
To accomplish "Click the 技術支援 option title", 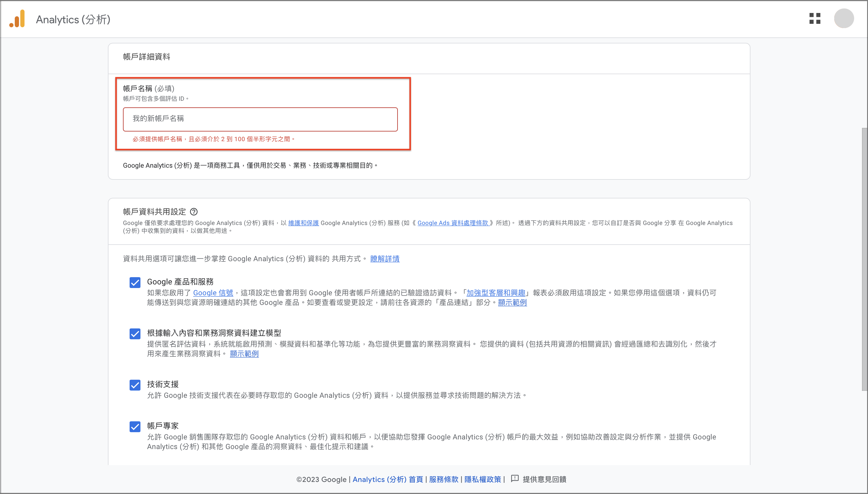I will coord(163,384).
